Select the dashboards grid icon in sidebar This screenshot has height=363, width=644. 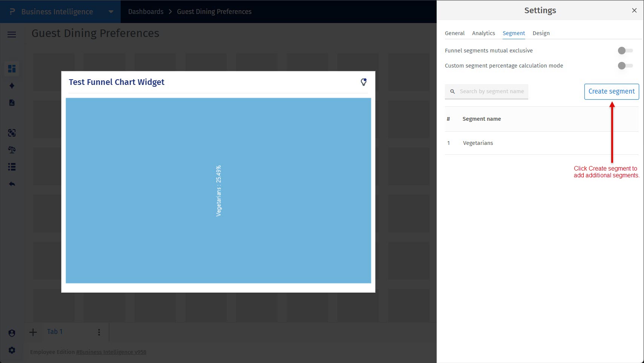click(12, 69)
